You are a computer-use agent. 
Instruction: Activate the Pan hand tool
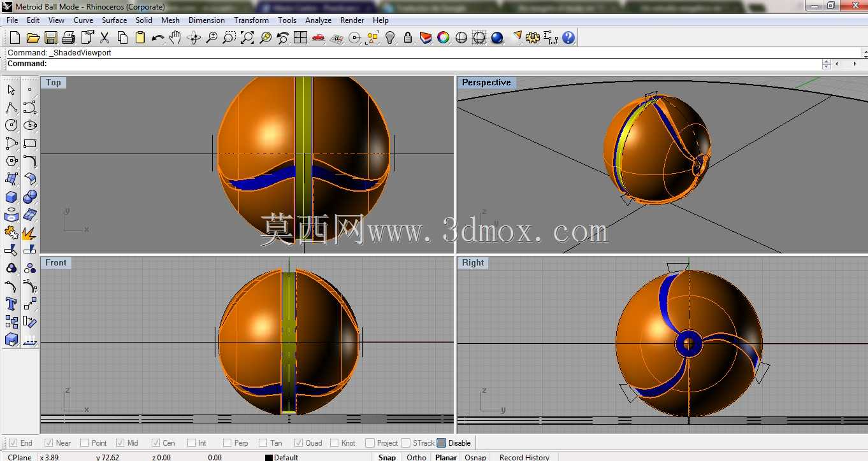pyautogui.click(x=175, y=38)
